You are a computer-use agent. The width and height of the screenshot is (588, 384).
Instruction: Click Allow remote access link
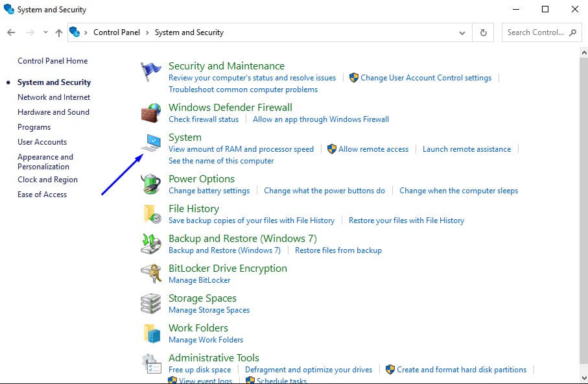point(373,149)
